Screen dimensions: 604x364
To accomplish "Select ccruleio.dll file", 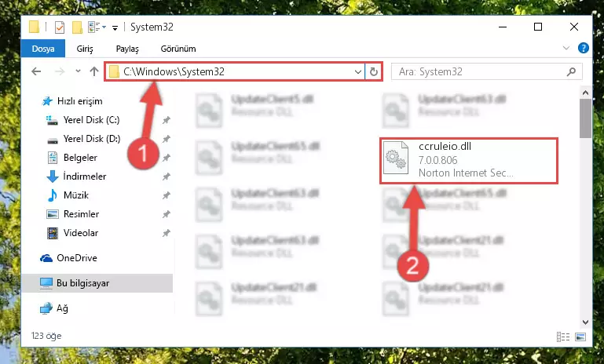I will 468,161.
